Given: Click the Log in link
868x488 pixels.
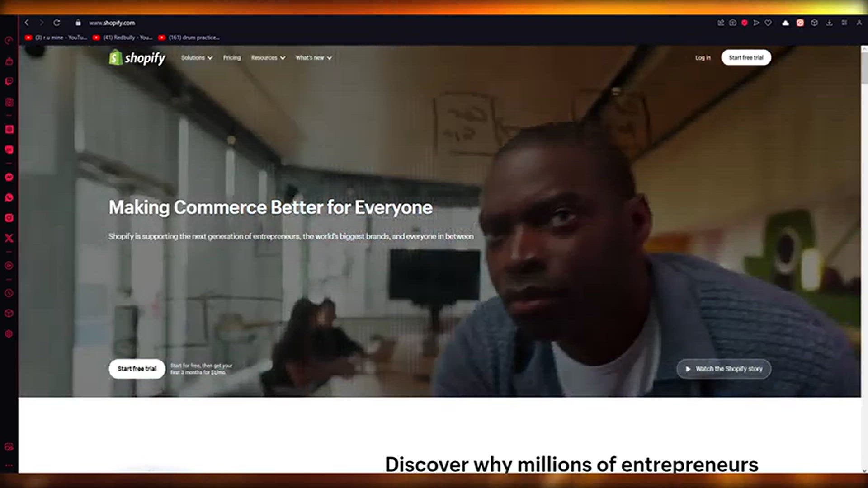Looking at the screenshot, I should 703,58.
